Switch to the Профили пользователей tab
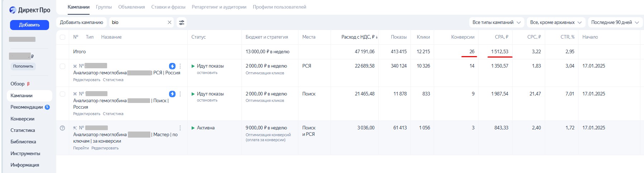Image resolution: width=644 pixels, height=173 pixels. (x=279, y=7)
